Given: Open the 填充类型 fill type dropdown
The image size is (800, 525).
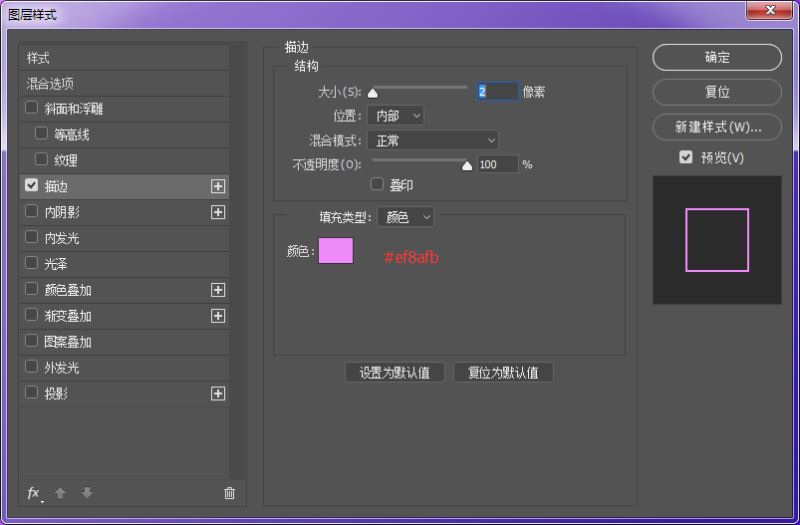Looking at the screenshot, I should (405, 217).
